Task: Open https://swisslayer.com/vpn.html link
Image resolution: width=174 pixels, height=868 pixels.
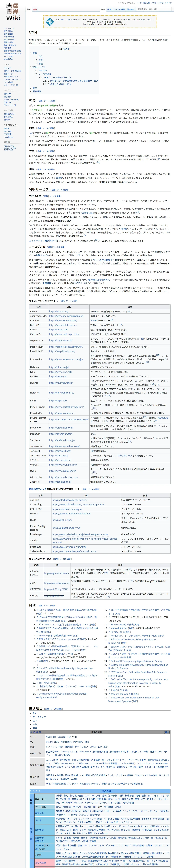Action: point(69,547)
